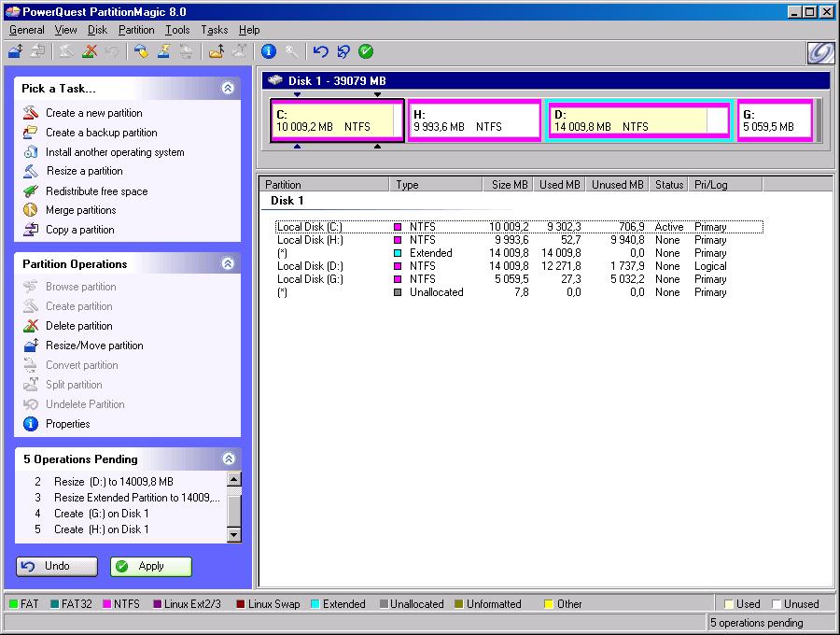Click the Format partition lightning toolbar icon
This screenshot has height=635, width=840.
click(x=164, y=51)
